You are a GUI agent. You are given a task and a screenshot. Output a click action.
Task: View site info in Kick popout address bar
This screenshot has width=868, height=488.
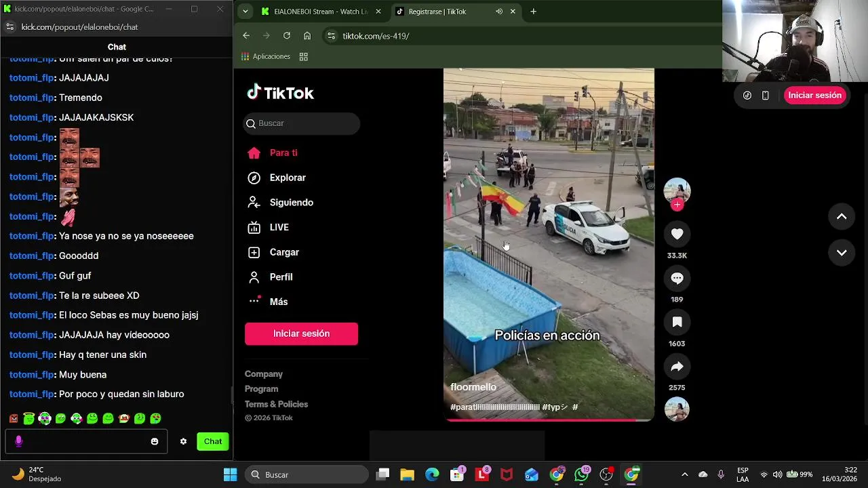9,27
